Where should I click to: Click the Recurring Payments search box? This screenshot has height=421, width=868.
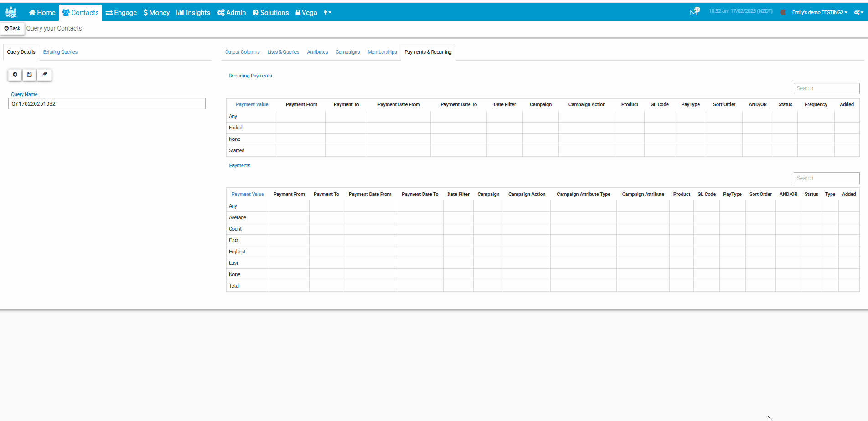point(826,88)
